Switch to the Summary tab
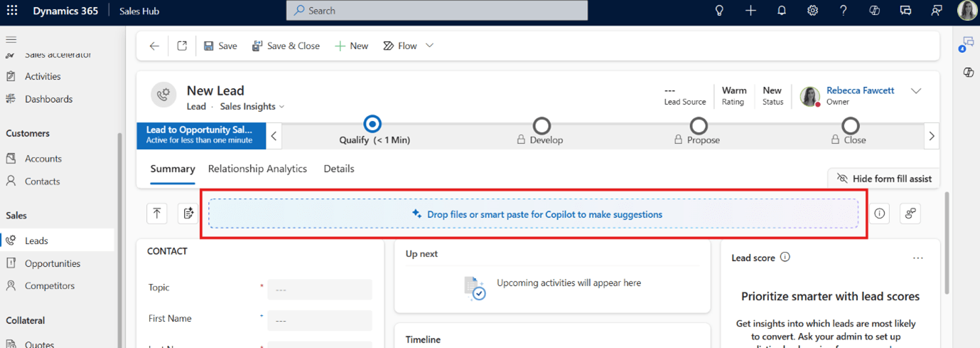The width and height of the screenshot is (980, 348). click(x=173, y=169)
